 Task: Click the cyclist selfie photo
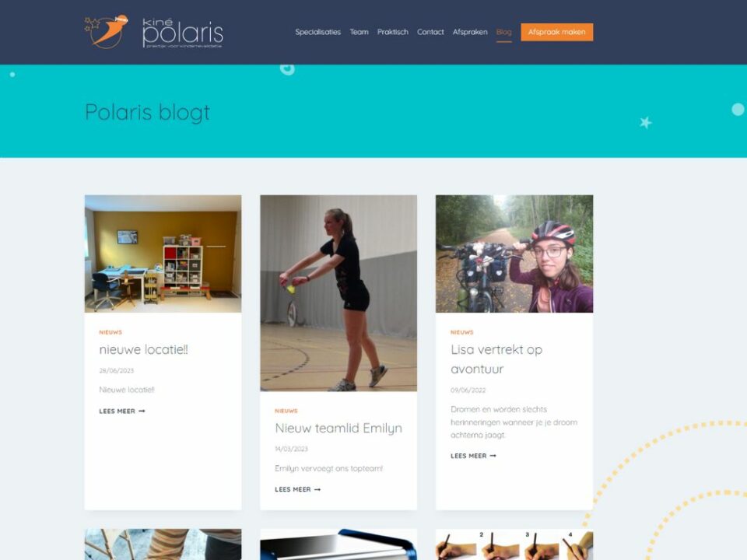[514, 254]
